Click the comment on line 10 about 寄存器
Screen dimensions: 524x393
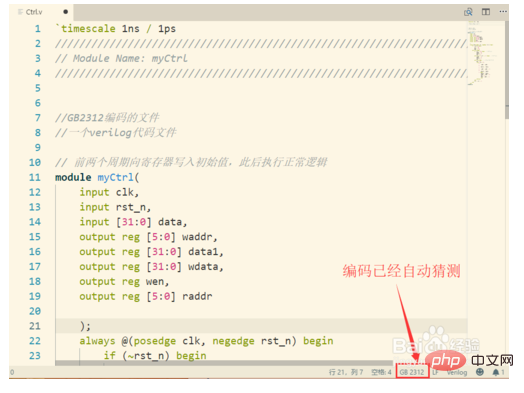click(191, 162)
